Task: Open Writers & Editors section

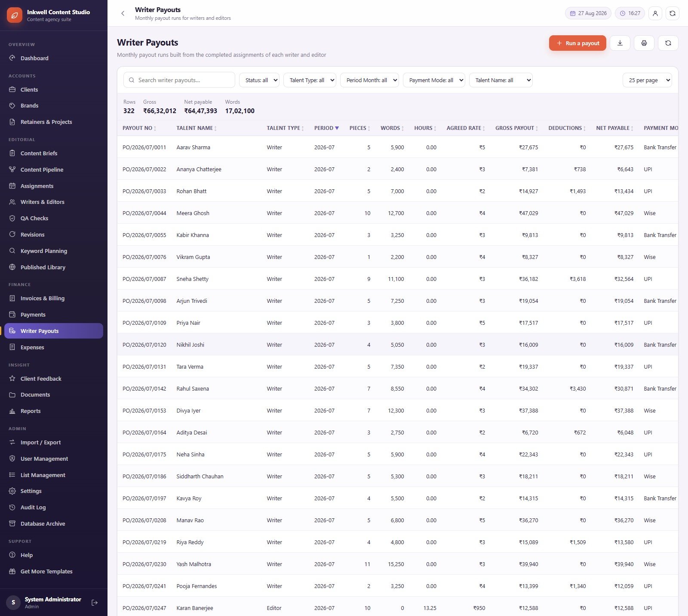Action: coord(54,202)
